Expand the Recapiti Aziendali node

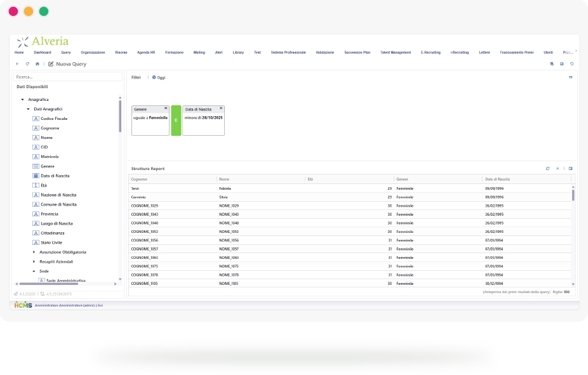click(34, 262)
